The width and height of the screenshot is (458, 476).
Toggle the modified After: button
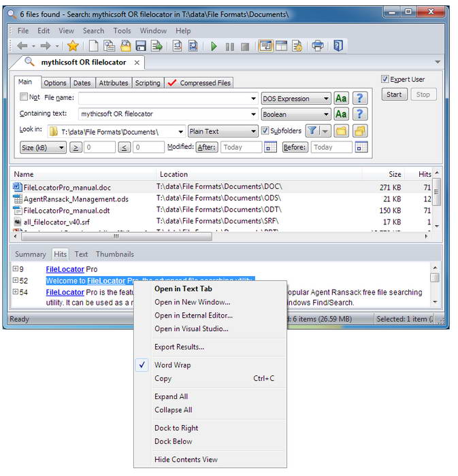tap(206, 148)
